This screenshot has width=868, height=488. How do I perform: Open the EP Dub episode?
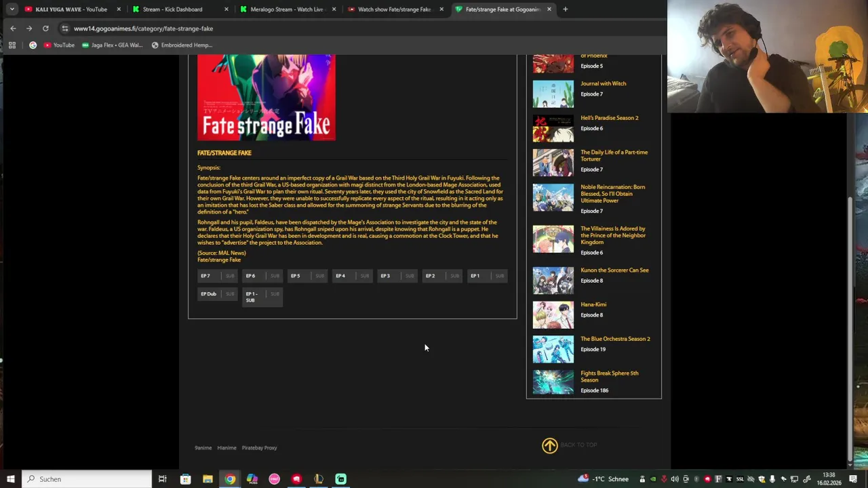coord(217,294)
